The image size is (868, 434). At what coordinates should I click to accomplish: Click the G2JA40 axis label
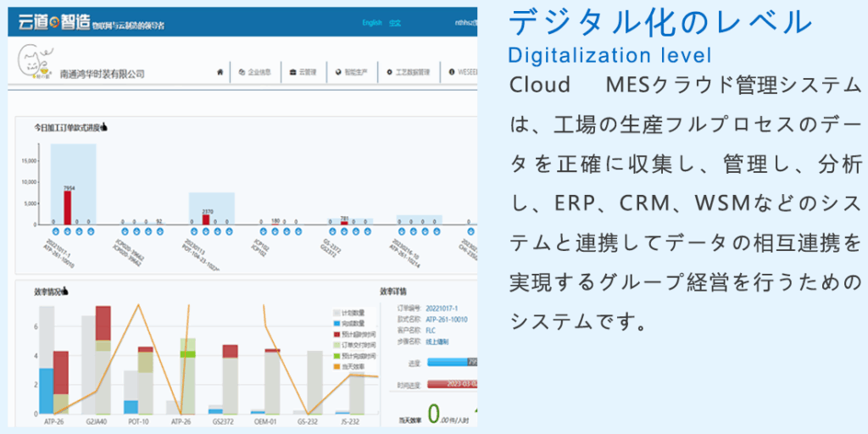(95, 422)
